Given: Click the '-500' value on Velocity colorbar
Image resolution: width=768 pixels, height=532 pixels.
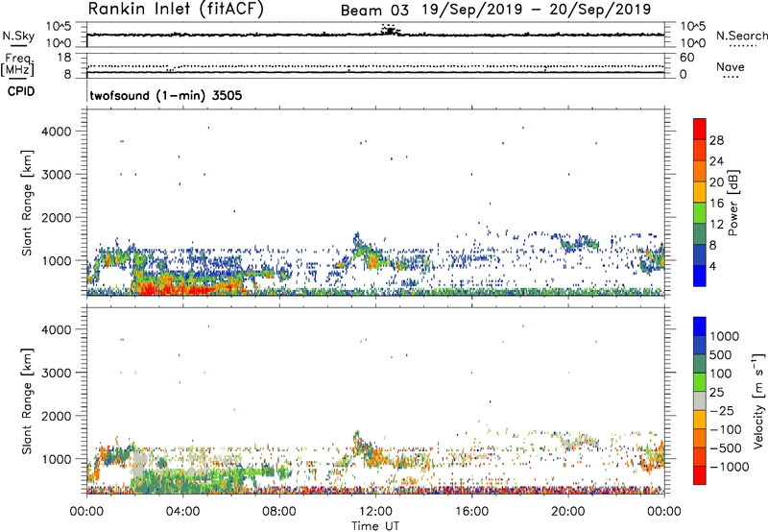Looking at the screenshot, I should pos(726,448).
